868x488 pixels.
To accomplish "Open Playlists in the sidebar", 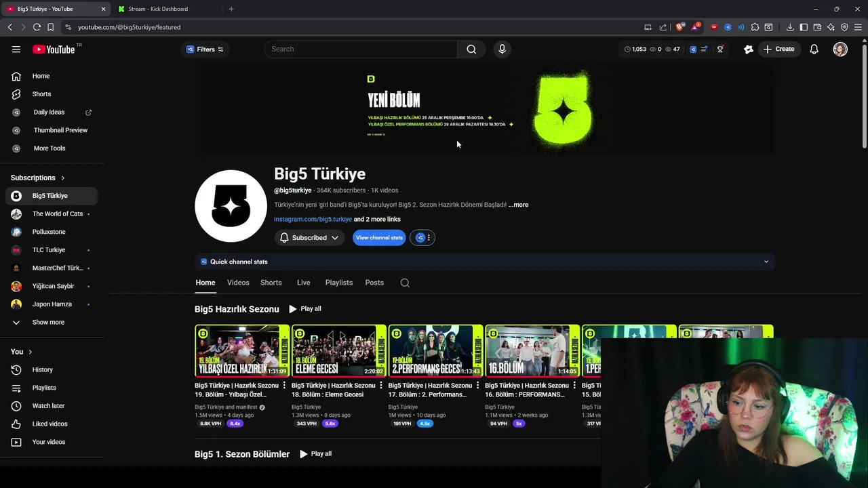I will pyautogui.click(x=52, y=388).
